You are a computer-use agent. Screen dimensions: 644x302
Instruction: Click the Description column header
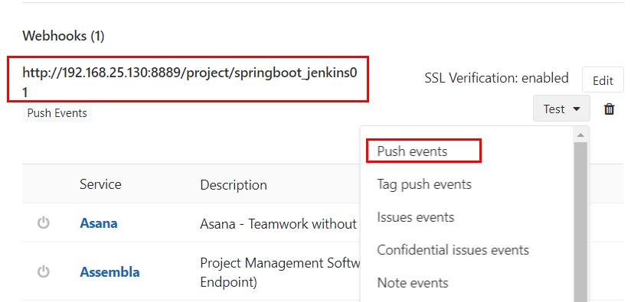[x=234, y=185]
